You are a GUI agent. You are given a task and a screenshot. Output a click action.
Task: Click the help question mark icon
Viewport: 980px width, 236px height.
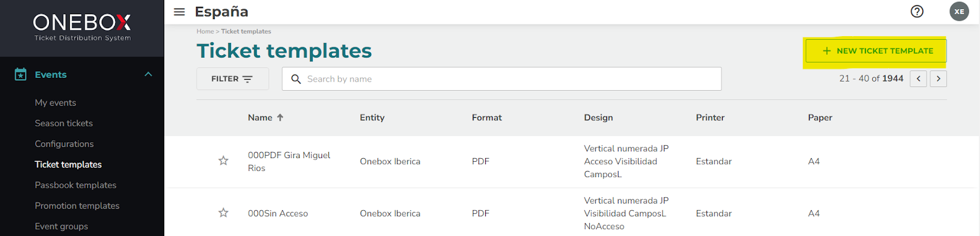[x=917, y=12]
